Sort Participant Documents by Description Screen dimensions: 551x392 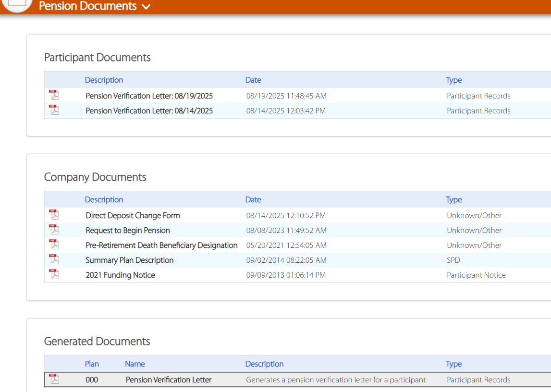click(x=104, y=80)
